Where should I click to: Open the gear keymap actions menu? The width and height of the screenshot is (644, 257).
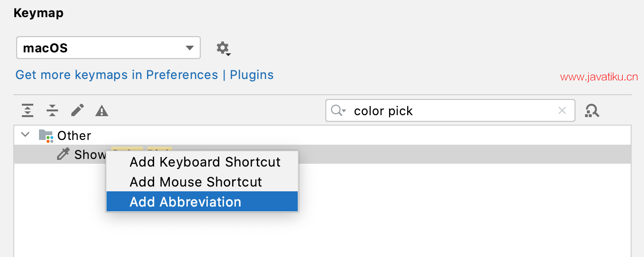coord(223,48)
